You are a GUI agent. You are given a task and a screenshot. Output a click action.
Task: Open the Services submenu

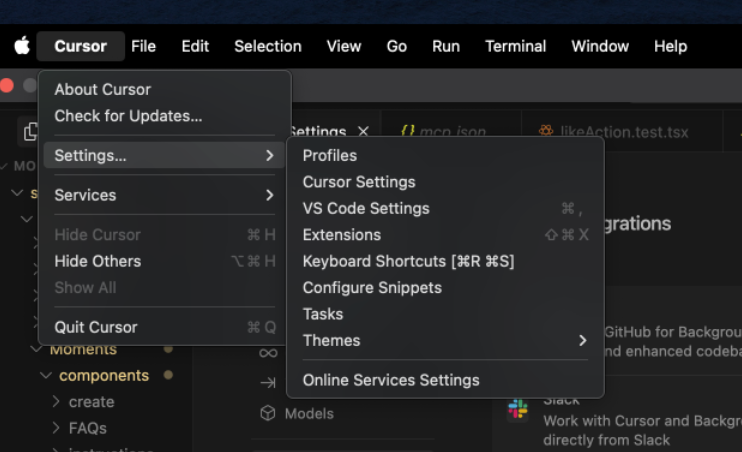[x=163, y=195]
